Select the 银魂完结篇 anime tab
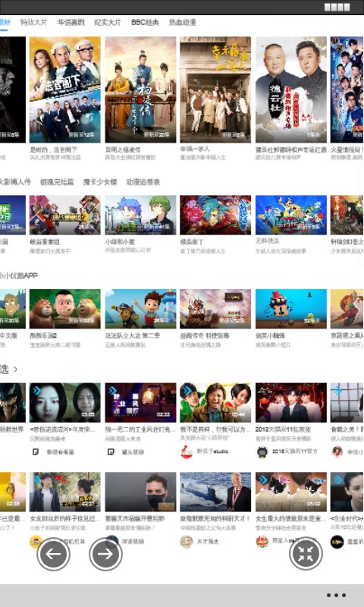364x607 pixels. click(x=57, y=182)
